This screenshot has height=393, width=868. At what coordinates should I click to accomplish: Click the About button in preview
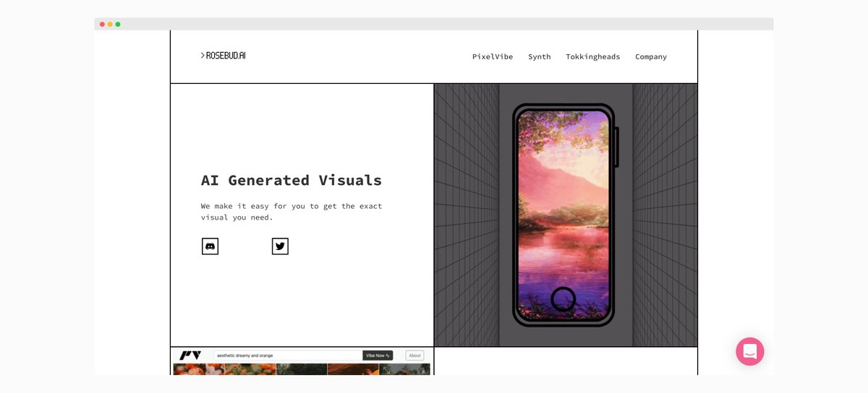(414, 355)
